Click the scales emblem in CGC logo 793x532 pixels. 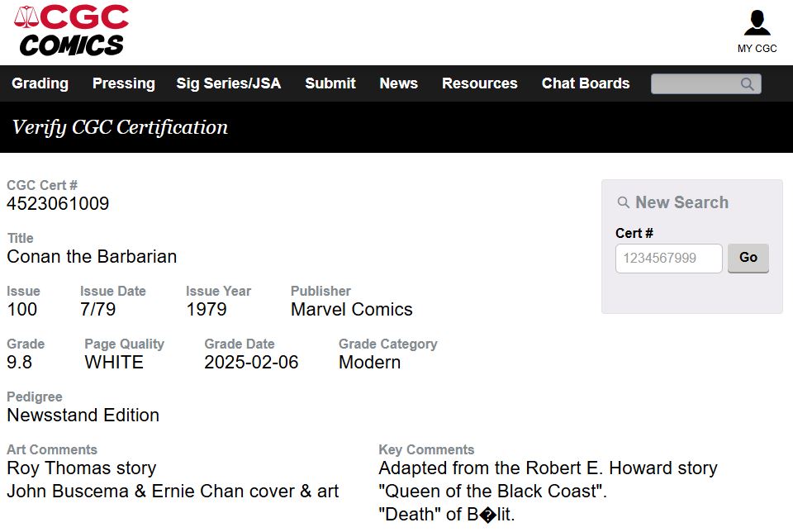(26, 17)
